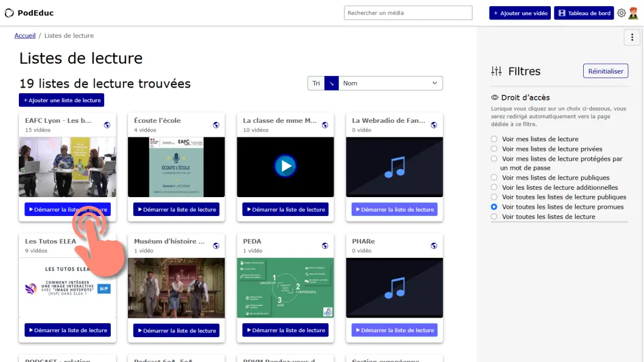The height and width of the screenshot is (362, 644).
Task: Click the PEDA card title
Action: 252,242
